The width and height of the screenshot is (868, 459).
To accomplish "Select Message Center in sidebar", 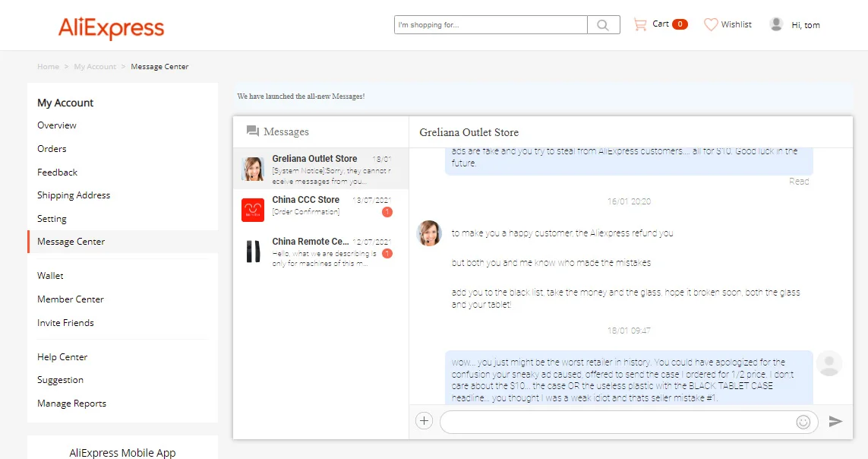I will (71, 242).
